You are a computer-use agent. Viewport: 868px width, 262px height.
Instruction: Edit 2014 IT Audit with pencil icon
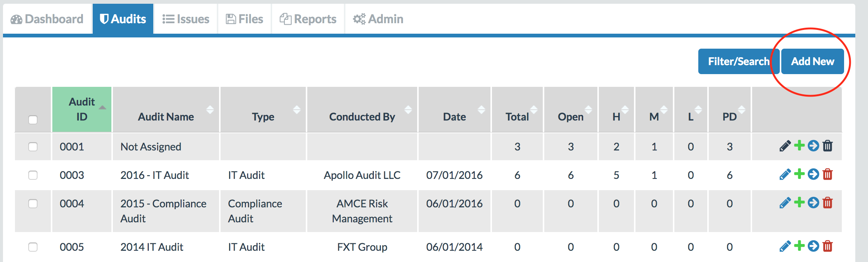[785, 246]
